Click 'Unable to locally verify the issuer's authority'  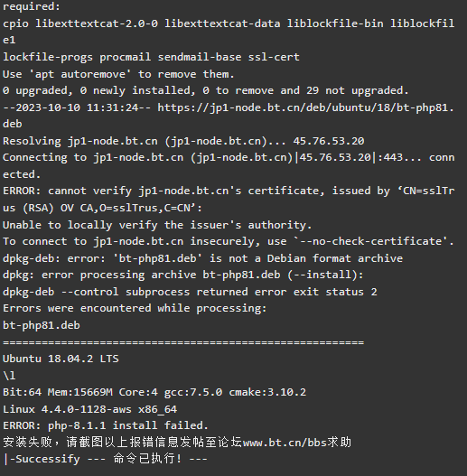click(157, 225)
